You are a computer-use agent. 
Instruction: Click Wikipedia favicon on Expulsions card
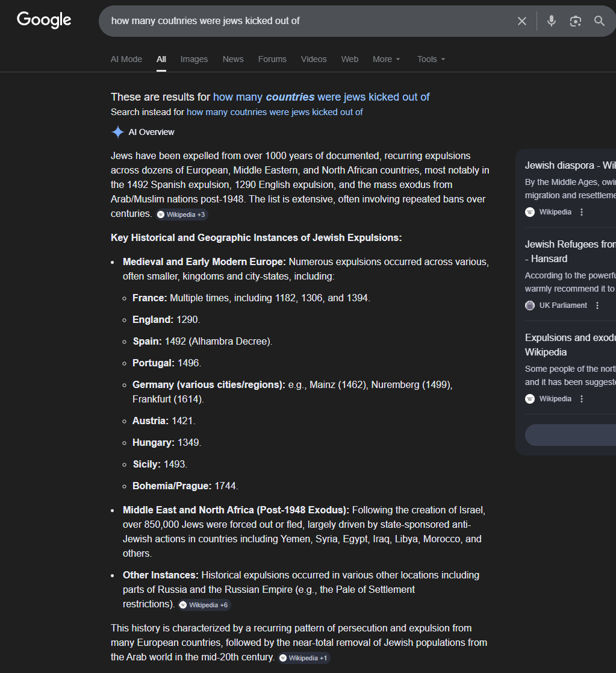point(530,399)
